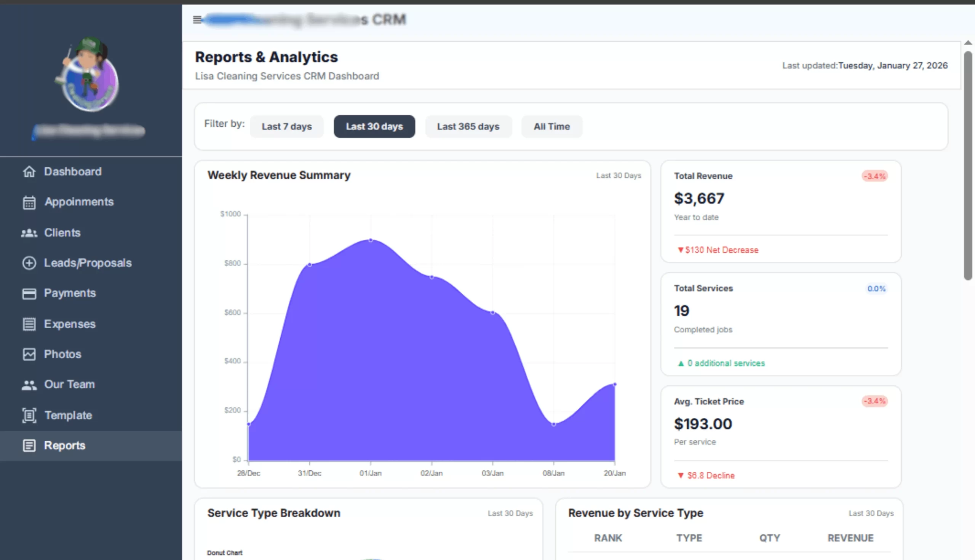Viewport: 975px width, 560px height.
Task: Click the Template frame icon
Action: (29, 415)
